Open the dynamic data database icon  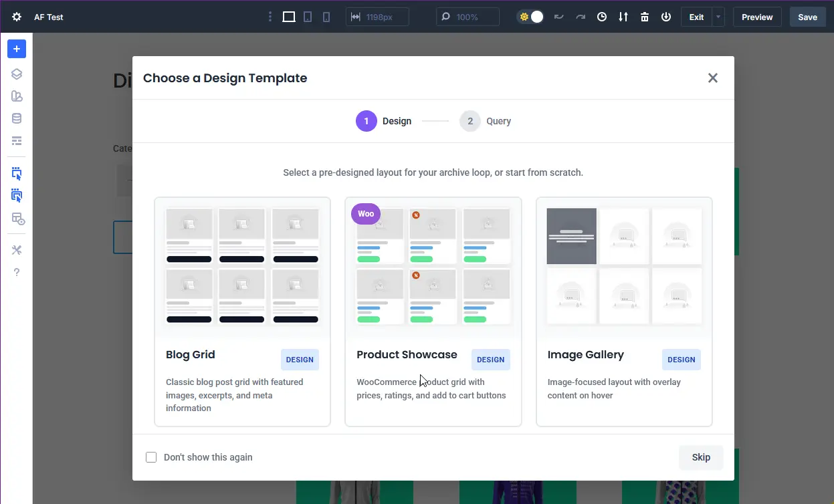(x=16, y=118)
